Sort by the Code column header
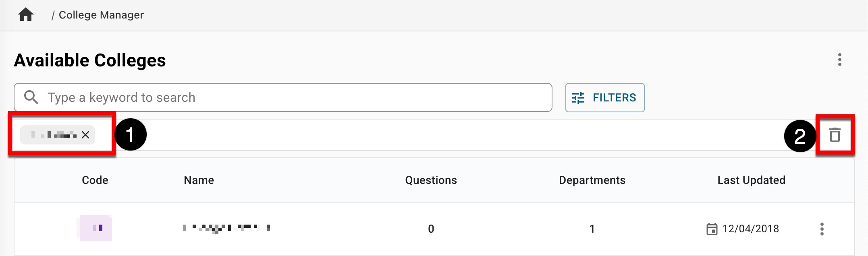The width and height of the screenshot is (868, 256). [x=95, y=180]
